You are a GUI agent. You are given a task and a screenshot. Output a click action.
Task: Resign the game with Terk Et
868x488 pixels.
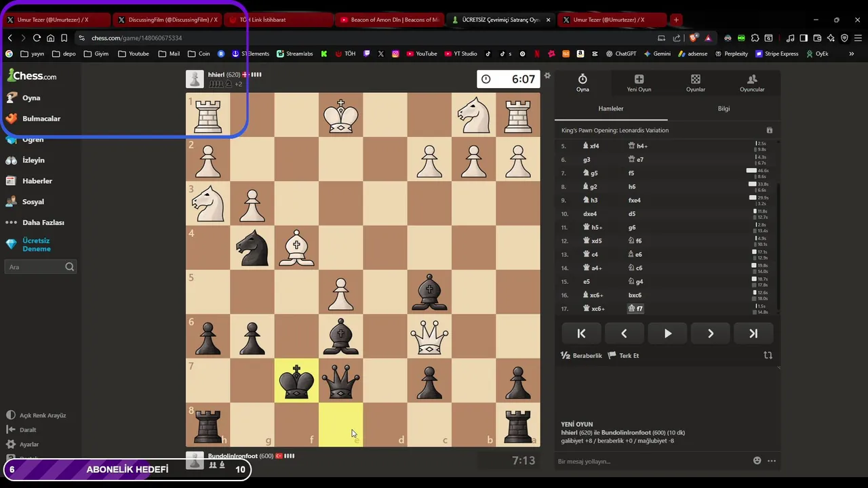coord(623,355)
